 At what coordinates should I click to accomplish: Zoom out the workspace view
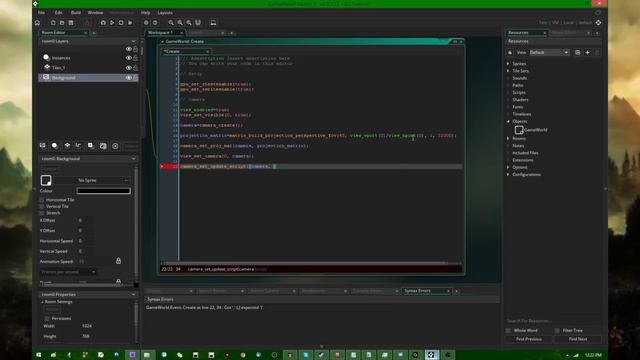[171, 23]
